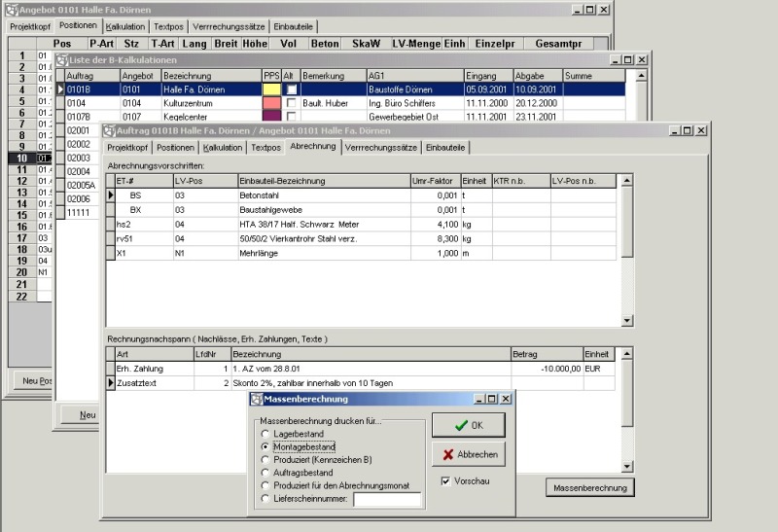Click the Erh. Zahlung row

(361, 369)
